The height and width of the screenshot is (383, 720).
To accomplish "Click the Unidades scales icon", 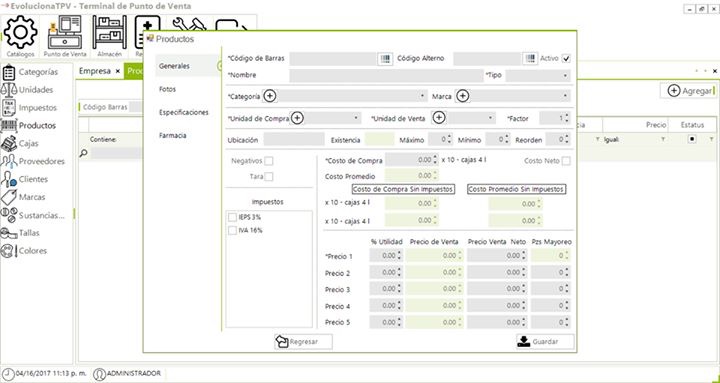I will (x=9, y=90).
